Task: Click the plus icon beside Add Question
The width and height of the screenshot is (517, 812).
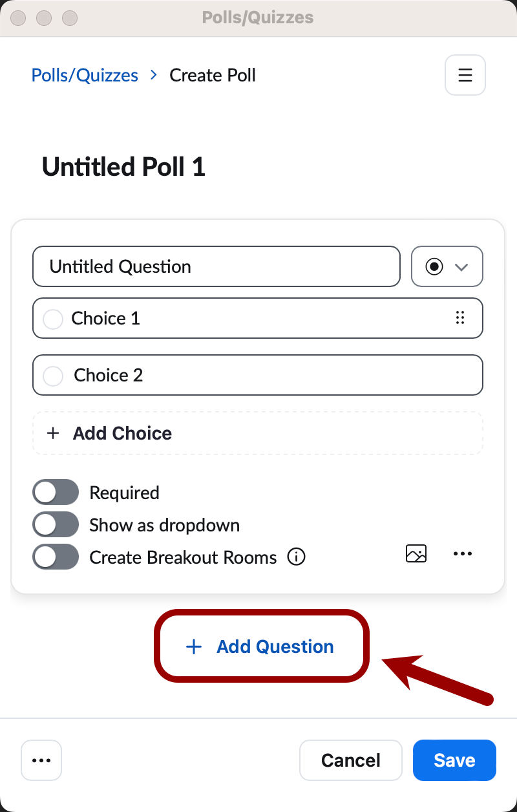Action: click(x=193, y=646)
